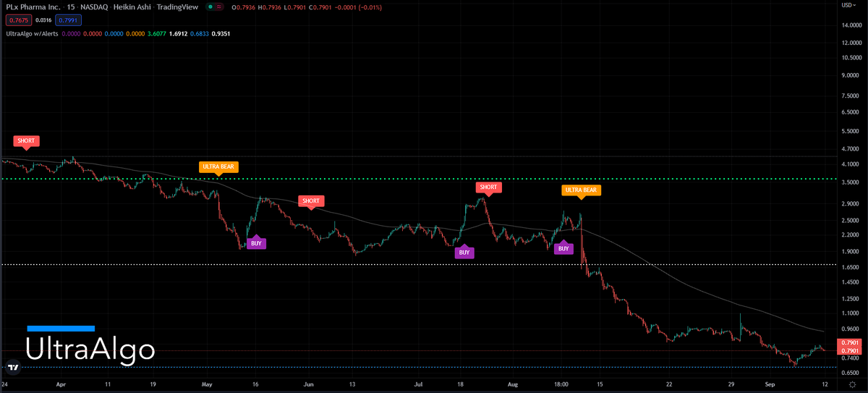Click the 14.0000 price axis label
Viewport: 868px width, 393px height.
(850, 25)
